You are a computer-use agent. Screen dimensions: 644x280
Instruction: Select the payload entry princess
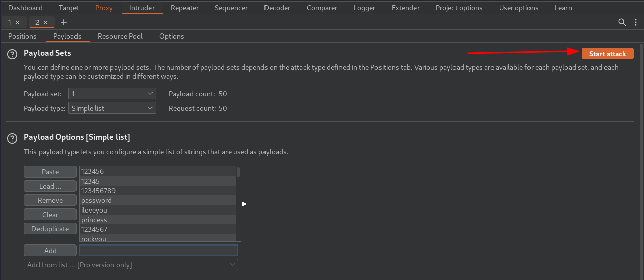[x=157, y=220]
